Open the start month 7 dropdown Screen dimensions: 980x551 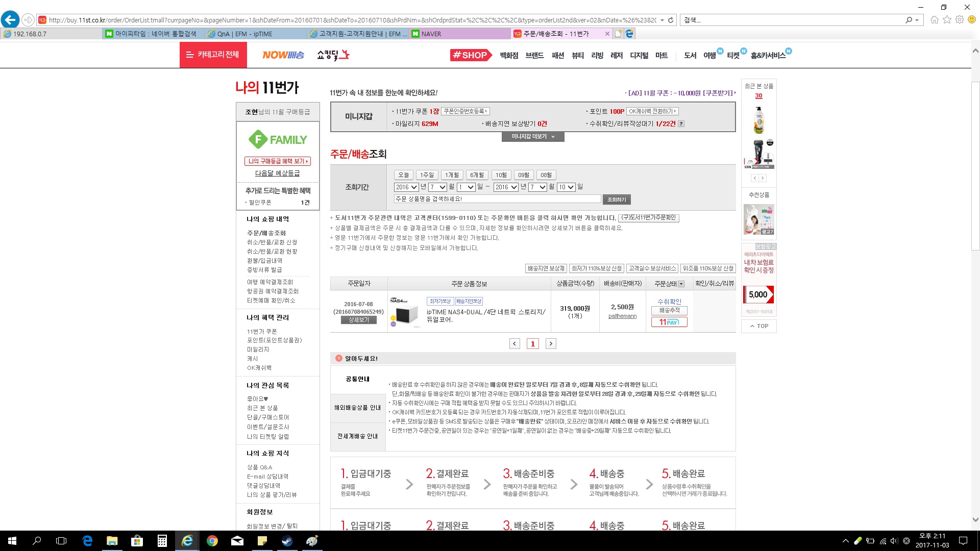(437, 187)
